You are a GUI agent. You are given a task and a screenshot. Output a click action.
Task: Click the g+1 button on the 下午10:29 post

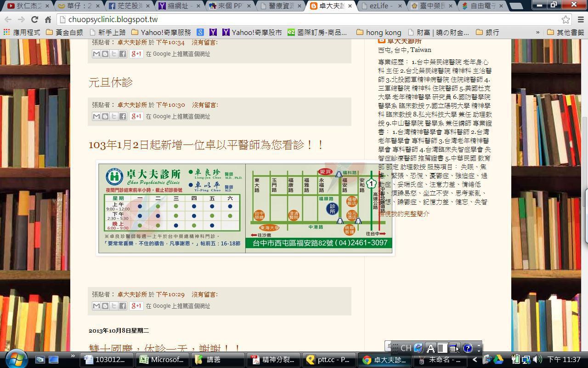pyautogui.click(x=136, y=306)
